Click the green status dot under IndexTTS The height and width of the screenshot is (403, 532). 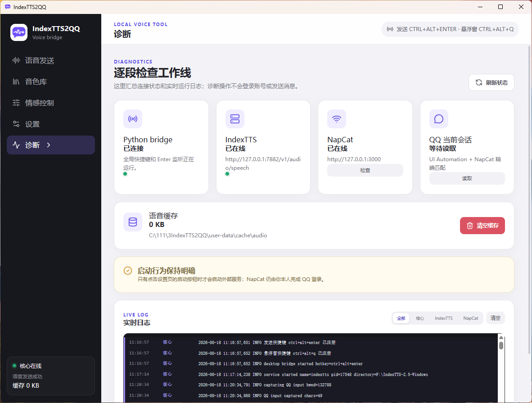point(227,174)
